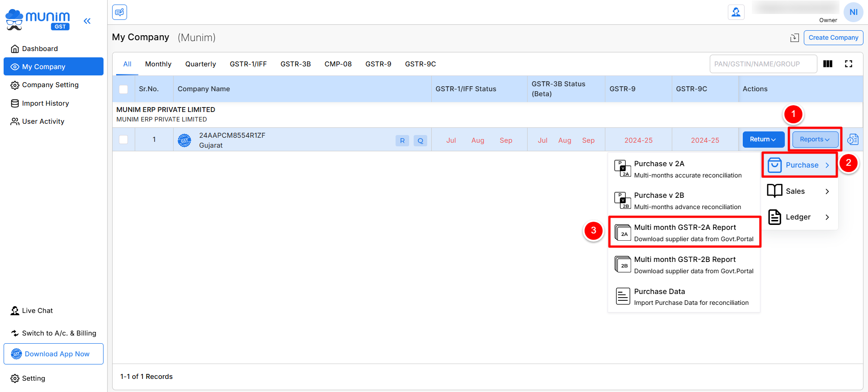Image resolution: width=868 pixels, height=392 pixels.
Task: Click the Purchase shopping bag icon
Action: [774, 165]
